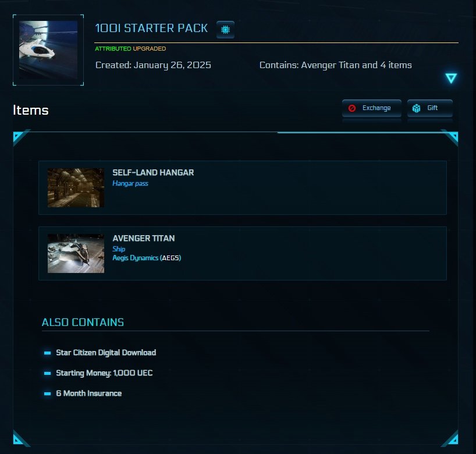Viewport: 476px width, 454px height.
Task: Select the Self-Land Hangar title
Action: [x=153, y=172]
